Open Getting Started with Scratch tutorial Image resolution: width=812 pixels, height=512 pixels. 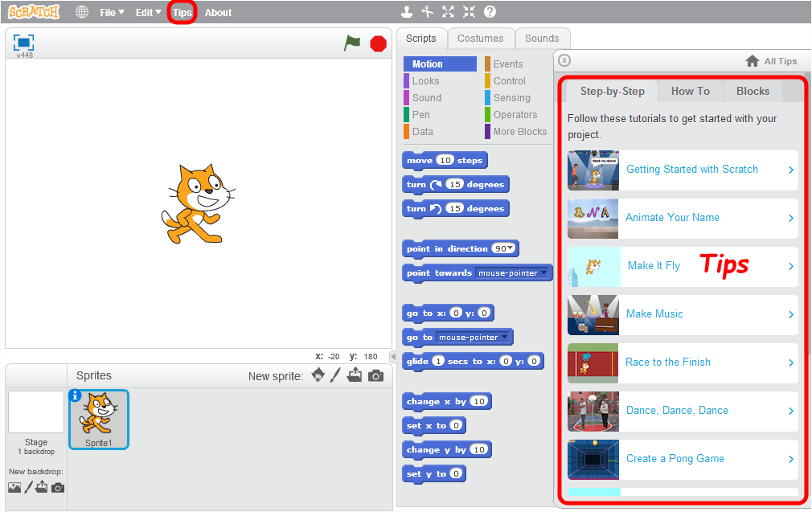683,170
